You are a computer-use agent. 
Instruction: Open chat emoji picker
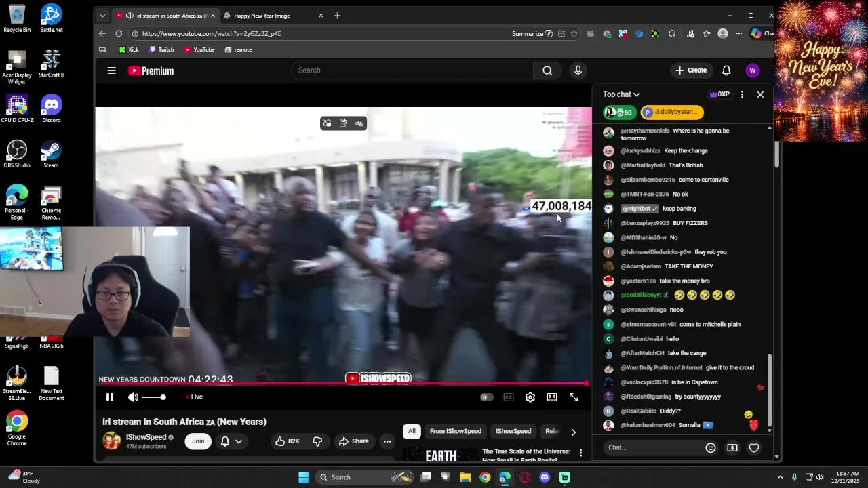pos(711,447)
